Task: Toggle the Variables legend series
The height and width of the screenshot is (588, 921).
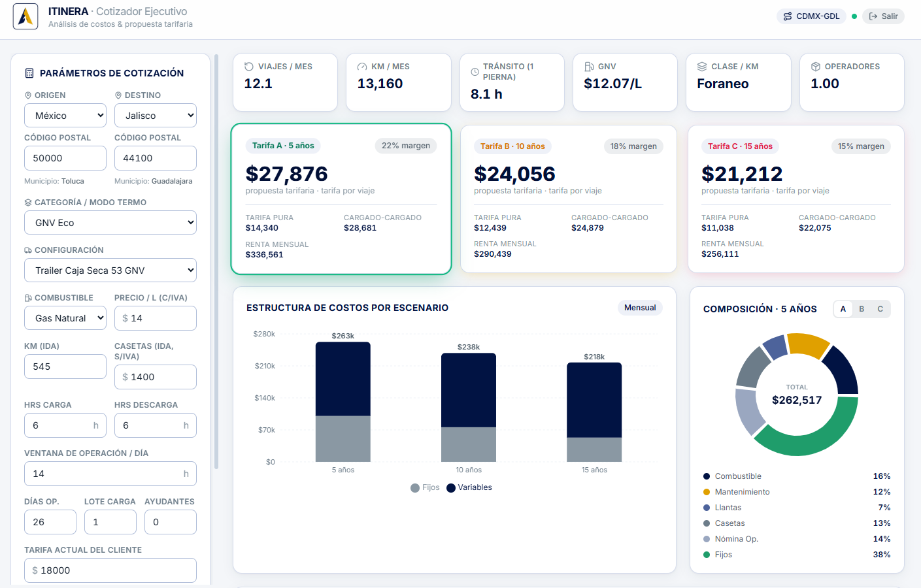Action: pos(469,487)
